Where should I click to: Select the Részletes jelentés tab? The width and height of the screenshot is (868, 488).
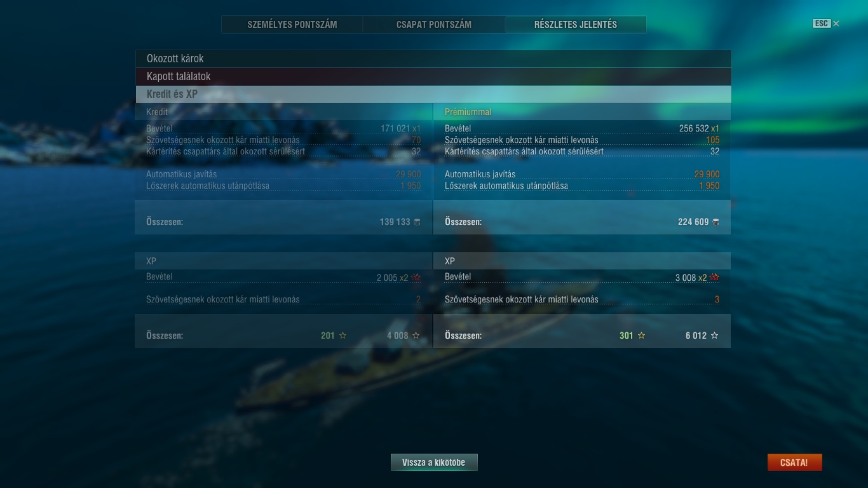(576, 25)
